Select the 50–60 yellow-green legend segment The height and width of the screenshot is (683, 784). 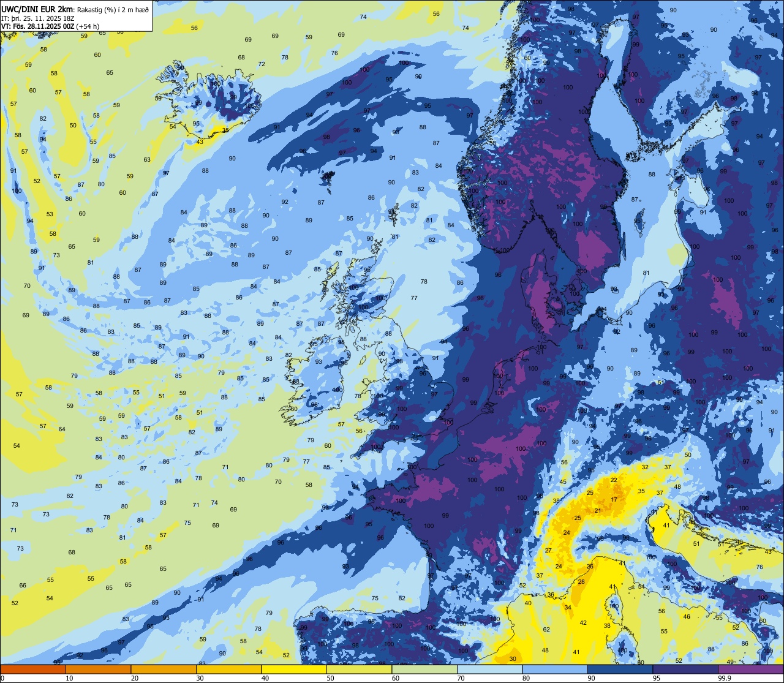pyautogui.click(x=359, y=669)
